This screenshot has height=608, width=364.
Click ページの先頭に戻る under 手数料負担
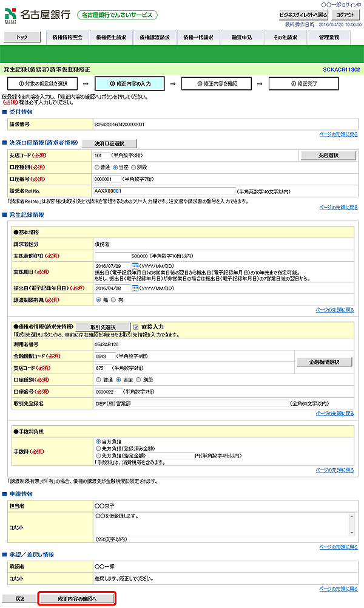pos(335,470)
